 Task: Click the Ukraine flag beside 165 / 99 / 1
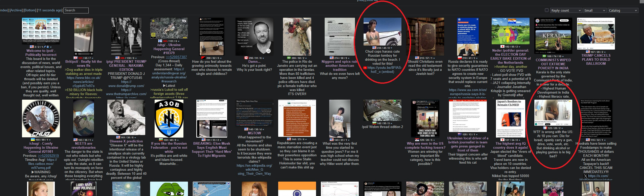click(33, 140)
